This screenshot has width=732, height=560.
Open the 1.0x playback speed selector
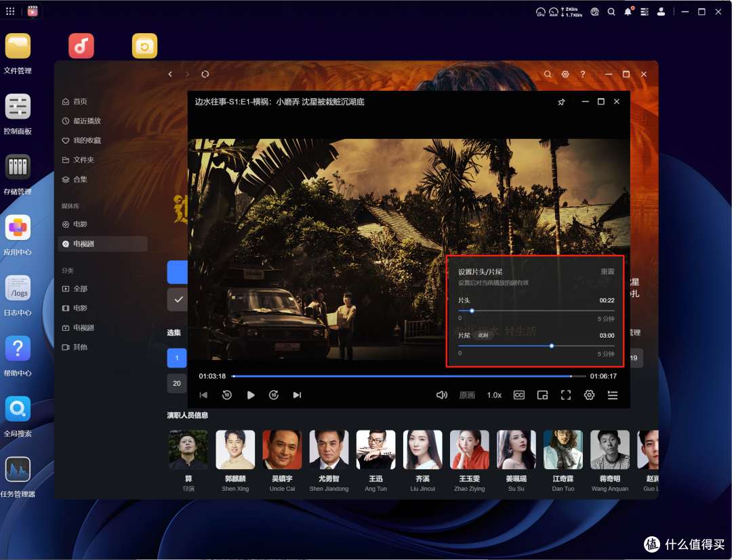494,395
